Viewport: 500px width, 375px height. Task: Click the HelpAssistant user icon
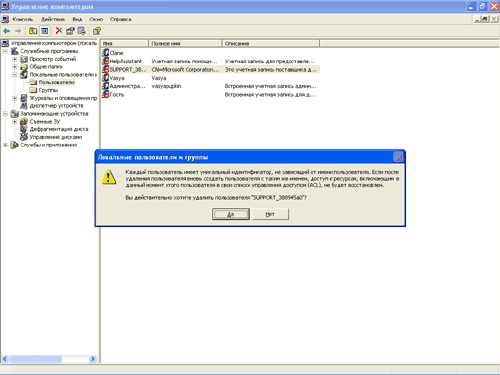pos(106,61)
